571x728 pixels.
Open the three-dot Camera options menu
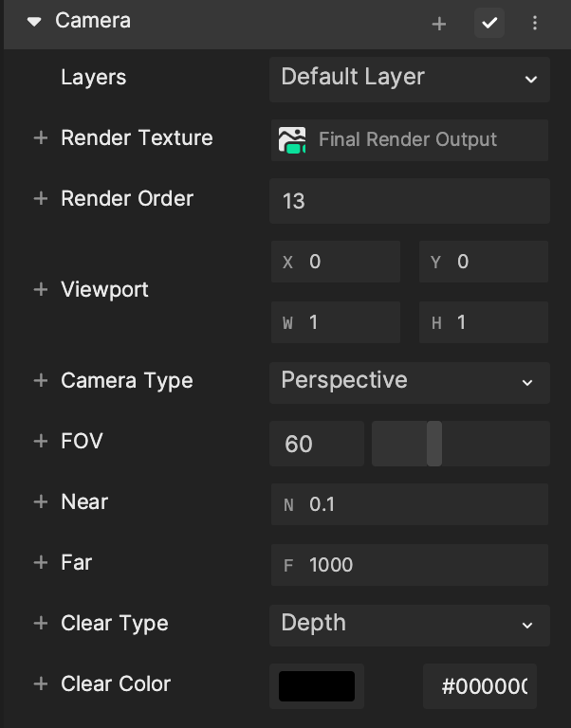(535, 23)
